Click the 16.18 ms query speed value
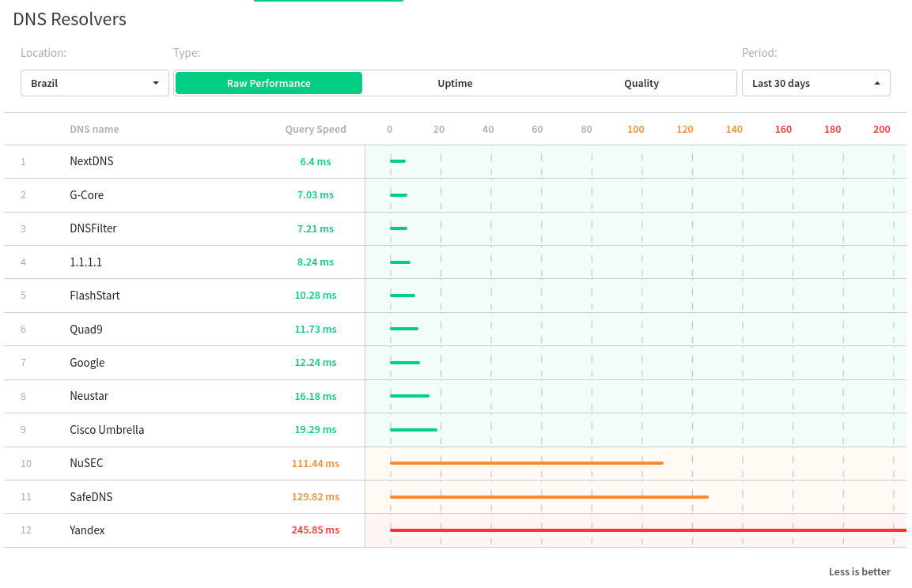Screen dimensions: 912x588 316,396
